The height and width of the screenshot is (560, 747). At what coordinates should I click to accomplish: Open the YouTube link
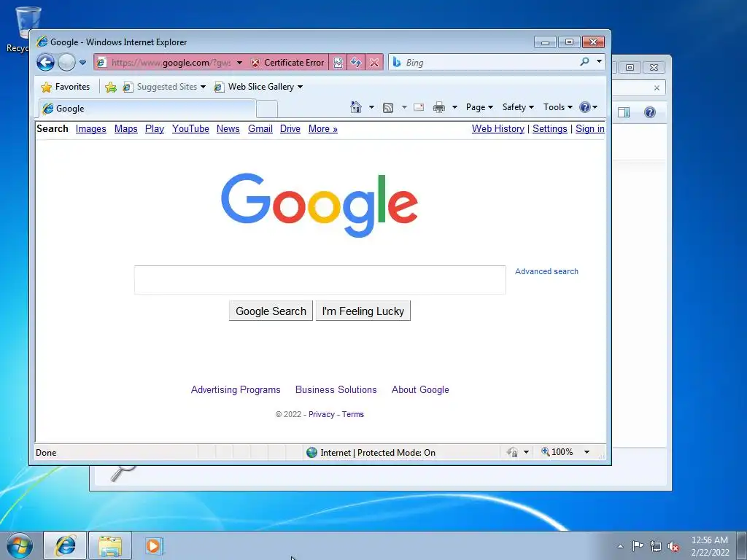click(190, 128)
